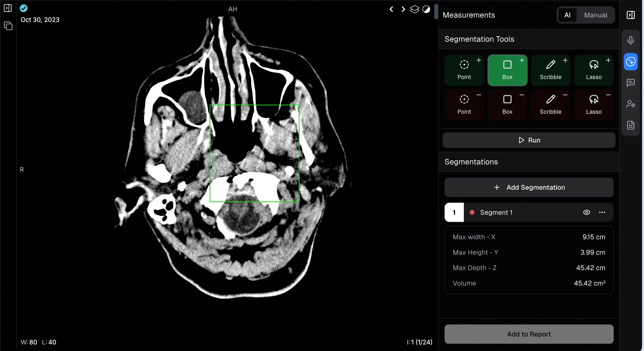Viewport: 644px width, 351px height.
Task: Switch to AI measurements mode
Action: 567,15
